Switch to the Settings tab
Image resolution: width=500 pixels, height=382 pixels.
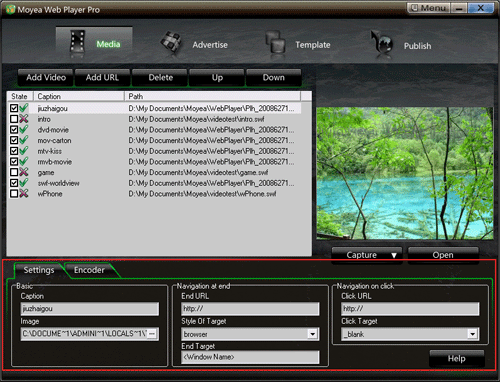click(39, 270)
